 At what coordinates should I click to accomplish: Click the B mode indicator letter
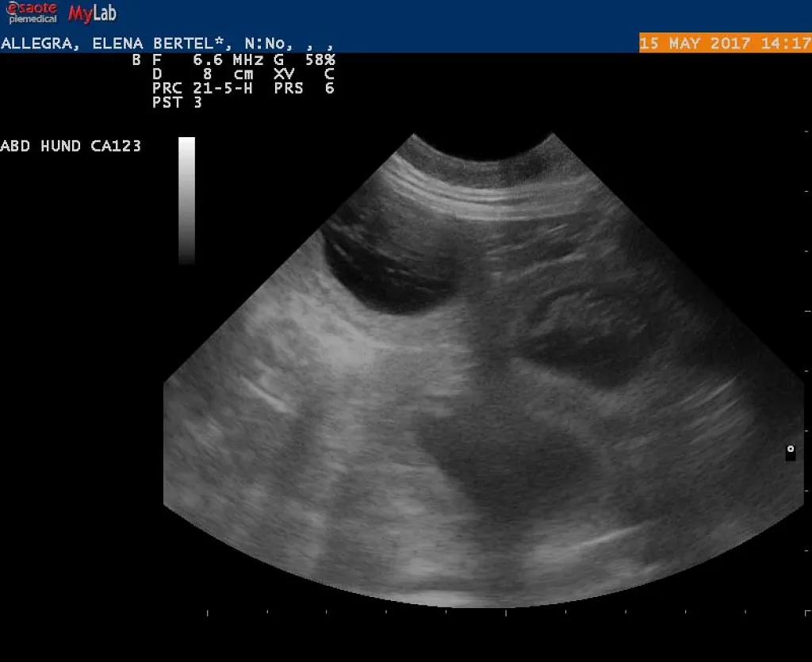pyautogui.click(x=136, y=59)
